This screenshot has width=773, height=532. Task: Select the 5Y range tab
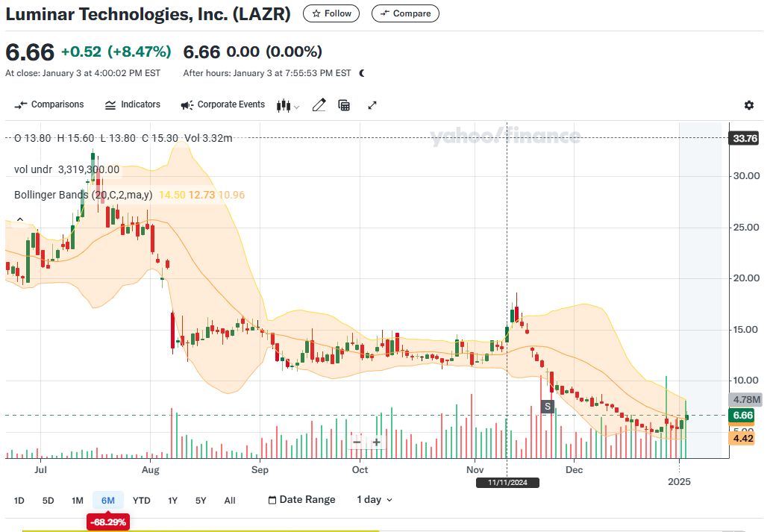[x=201, y=501]
